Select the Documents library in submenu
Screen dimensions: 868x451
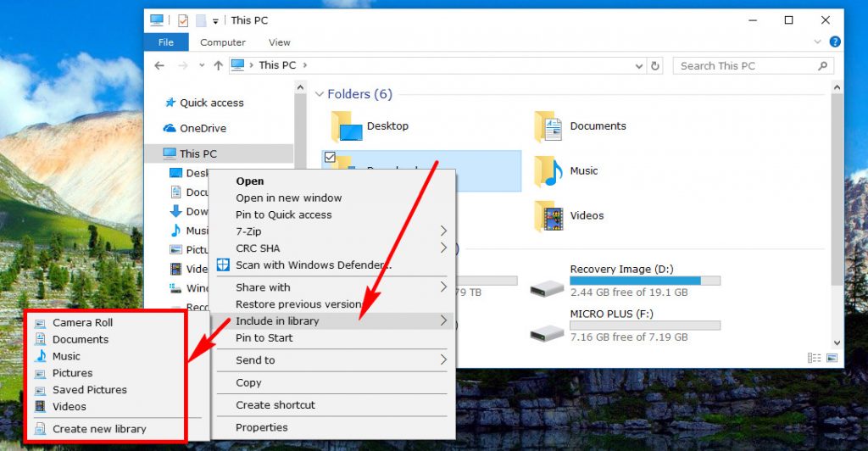(81, 339)
